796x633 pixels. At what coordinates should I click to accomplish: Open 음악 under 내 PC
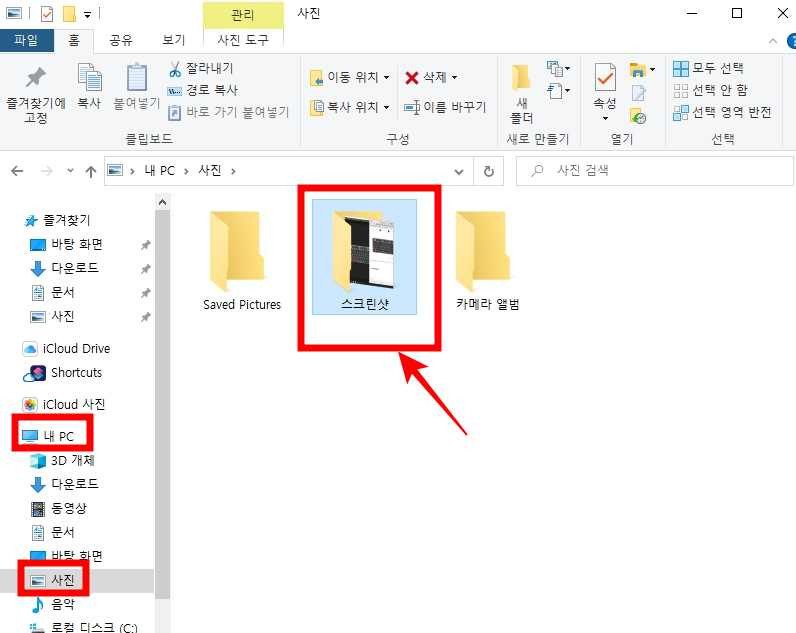pos(62,604)
